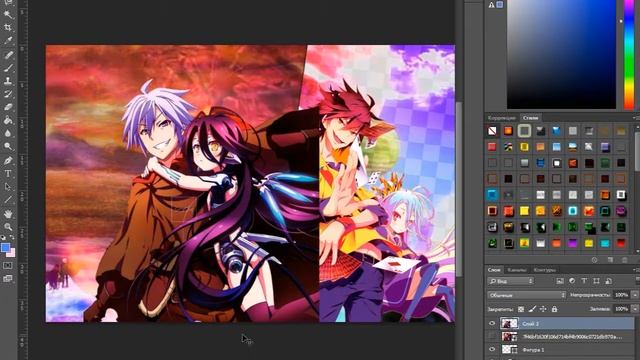Toggle lock image pixels brush icon
The image size is (640, 360).
tap(532, 309)
